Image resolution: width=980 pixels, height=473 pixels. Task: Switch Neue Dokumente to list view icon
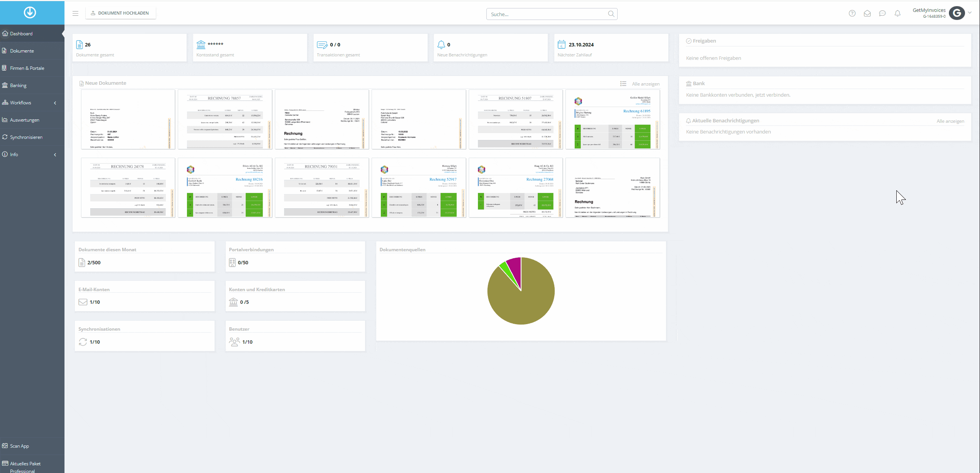coord(623,84)
